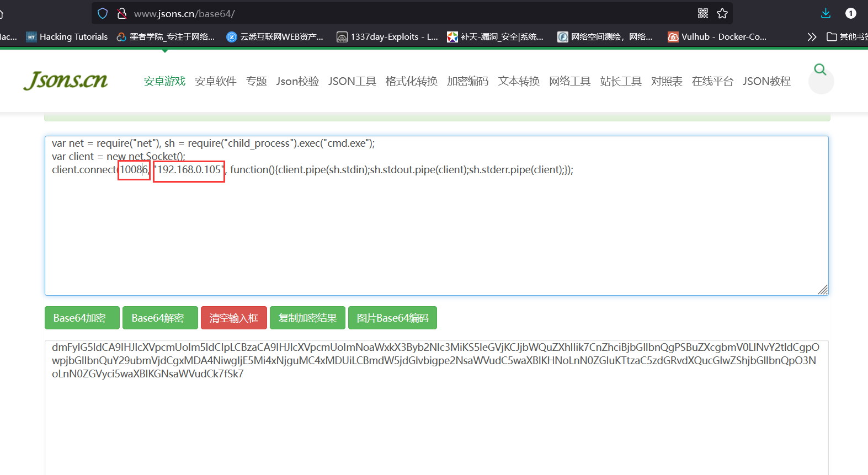The height and width of the screenshot is (475, 868).
Task: Open the JSON工具 menu item
Action: 352,82
